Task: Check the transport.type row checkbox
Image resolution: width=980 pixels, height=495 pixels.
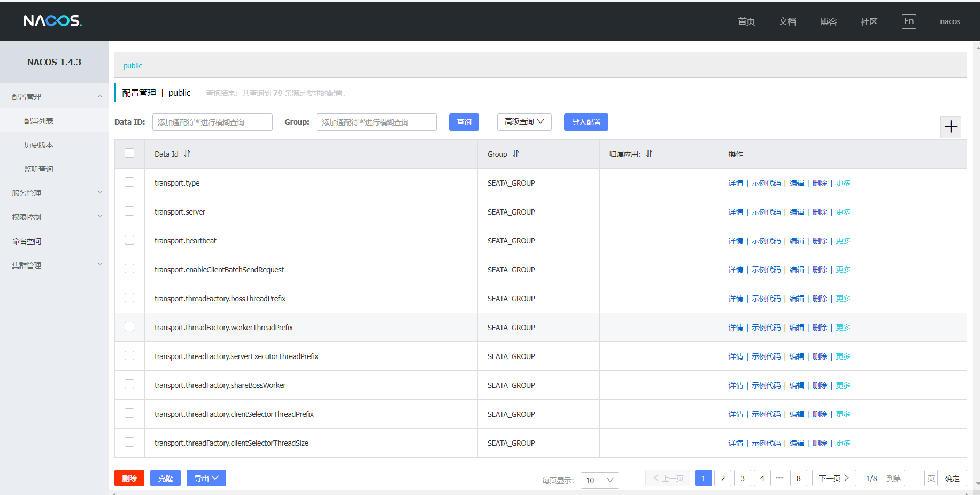Action: pyautogui.click(x=129, y=182)
